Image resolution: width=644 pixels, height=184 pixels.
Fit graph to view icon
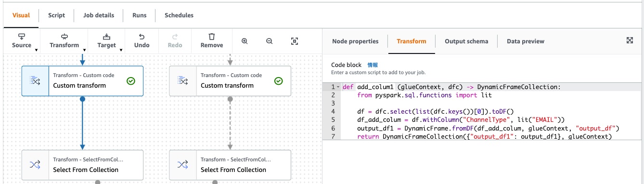(x=295, y=41)
